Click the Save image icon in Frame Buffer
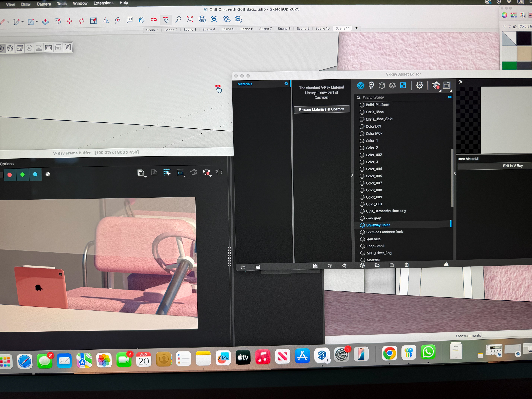 (141, 172)
